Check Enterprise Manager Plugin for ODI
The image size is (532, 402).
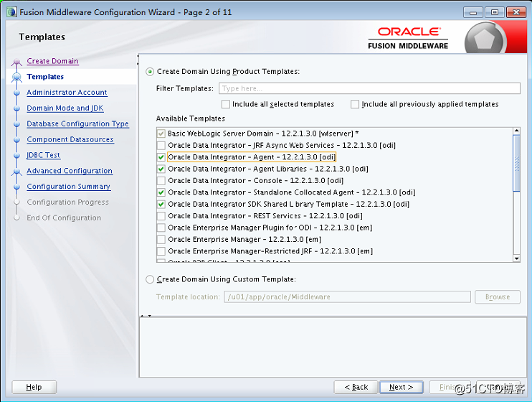(x=161, y=228)
